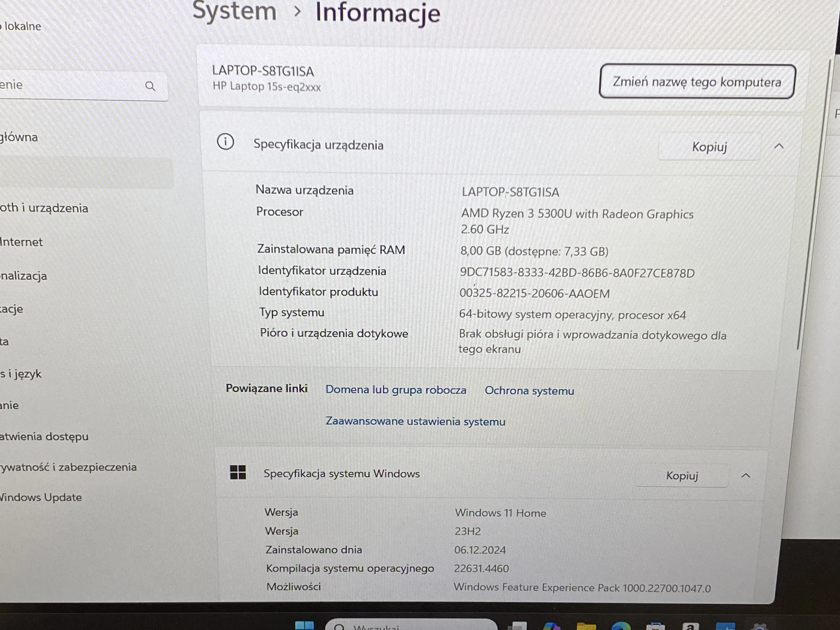Viewport: 840px width, 630px height.
Task: Copy Windows specs with the lower Kopiuj button
Action: [x=682, y=475]
